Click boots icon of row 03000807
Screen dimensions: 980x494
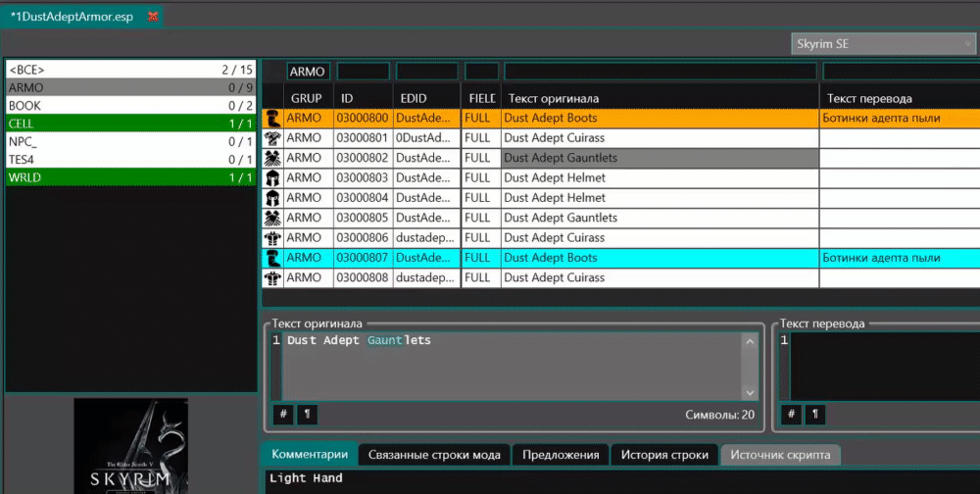coord(271,258)
